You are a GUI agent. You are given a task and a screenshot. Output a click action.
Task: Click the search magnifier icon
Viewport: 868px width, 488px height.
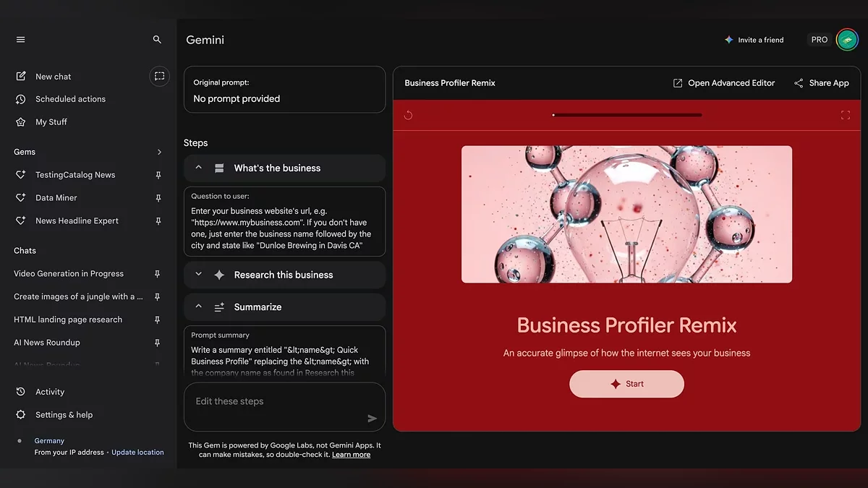click(x=157, y=40)
